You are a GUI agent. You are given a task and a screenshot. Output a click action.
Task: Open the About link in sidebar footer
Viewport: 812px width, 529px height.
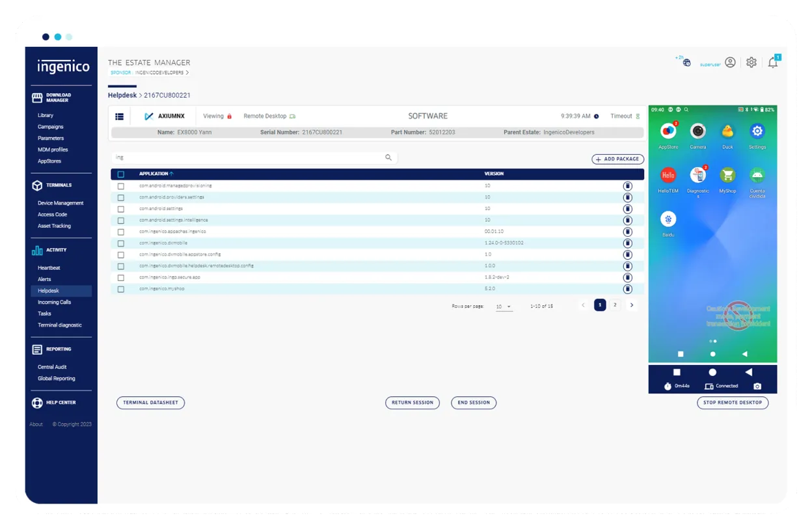36,424
